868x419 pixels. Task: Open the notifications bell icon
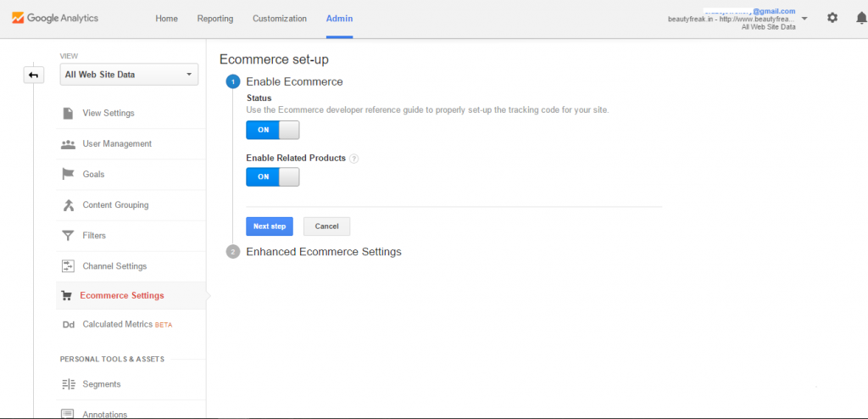pyautogui.click(x=861, y=19)
